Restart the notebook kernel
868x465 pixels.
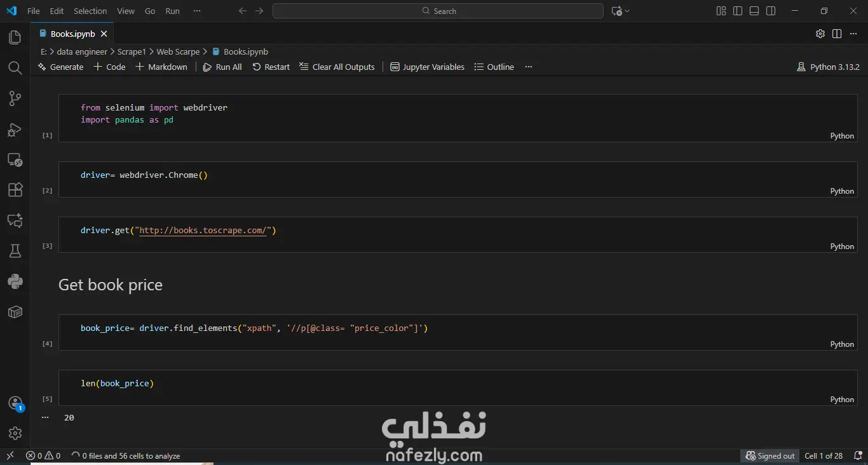pyautogui.click(x=271, y=67)
